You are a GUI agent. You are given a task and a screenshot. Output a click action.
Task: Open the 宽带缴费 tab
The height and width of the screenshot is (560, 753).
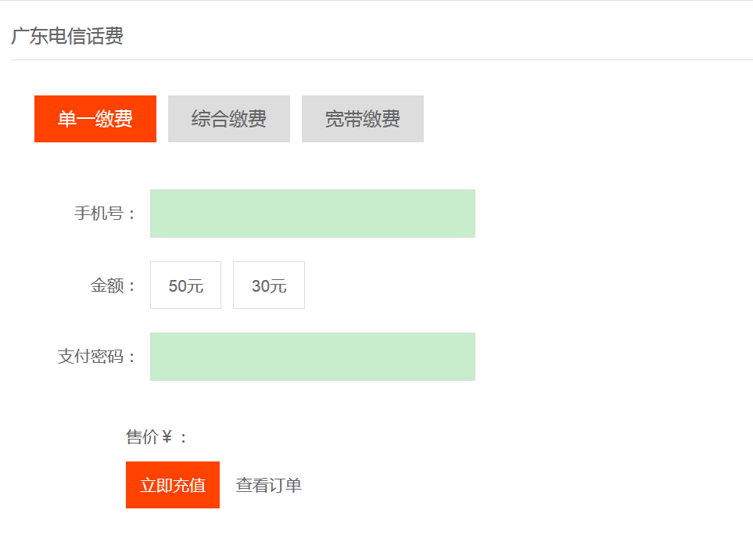pos(363,119)
